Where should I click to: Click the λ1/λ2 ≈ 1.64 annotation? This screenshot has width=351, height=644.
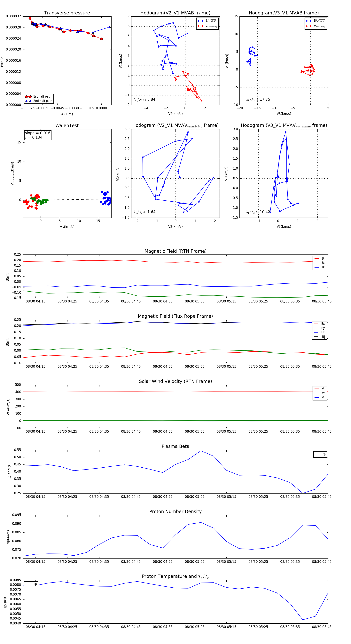pos(144,212)
